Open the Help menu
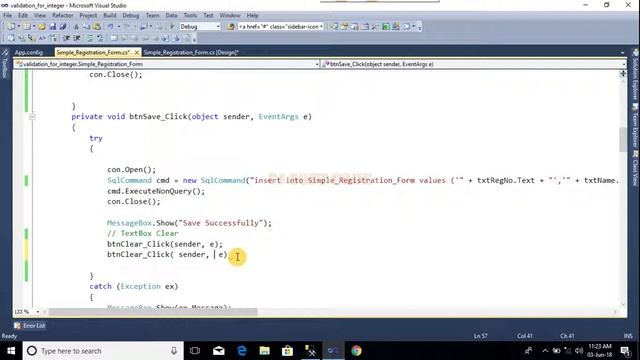 click(x=252, y=16)
